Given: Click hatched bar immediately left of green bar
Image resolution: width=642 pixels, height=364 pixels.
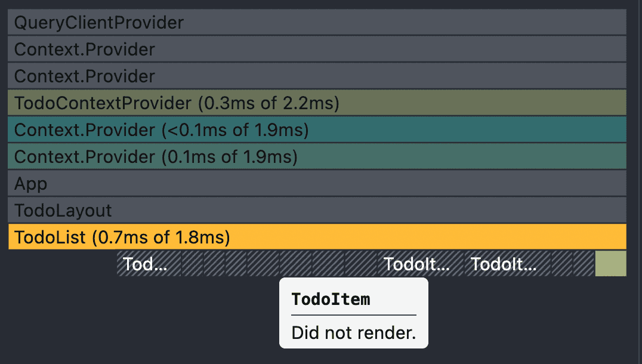Looking at the screenshot, I should click(584, 263).
